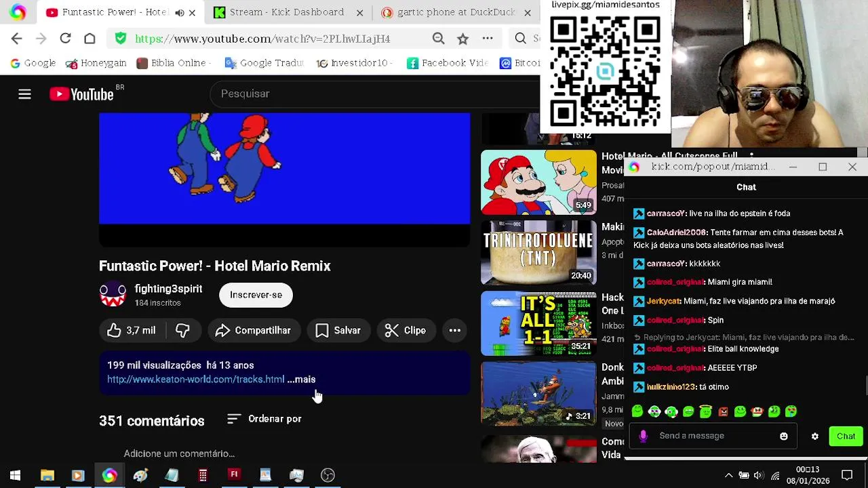Reload the YouTube page
The height and width of the screenshot is (488, 868).
pyautogui.click(x=65, y=39)
